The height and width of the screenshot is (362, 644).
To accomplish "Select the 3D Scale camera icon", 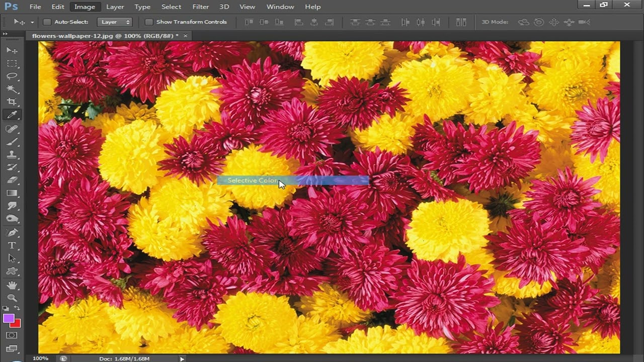I will [x=584, y=22].
